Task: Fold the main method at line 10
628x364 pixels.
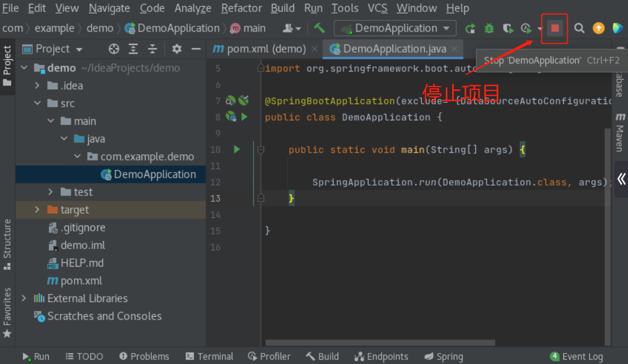Action: click(x=261, y=150)
